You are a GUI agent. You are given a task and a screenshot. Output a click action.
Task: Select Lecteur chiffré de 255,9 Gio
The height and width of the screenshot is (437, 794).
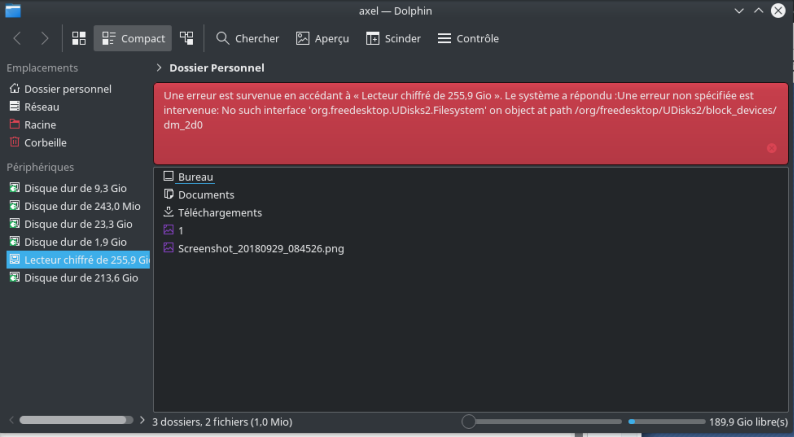[80, 260]
